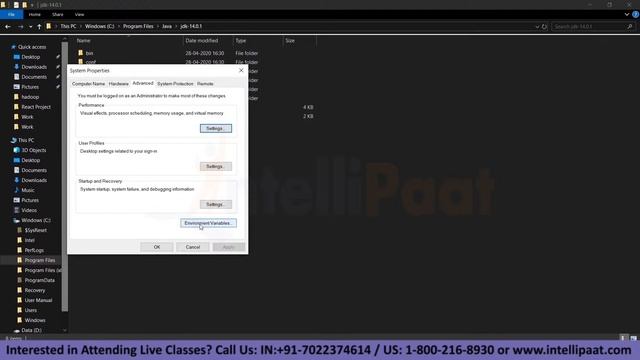Open Intel folder in sidebar
The width and height of the screenshot is (640, 360).
pos(29,240)
